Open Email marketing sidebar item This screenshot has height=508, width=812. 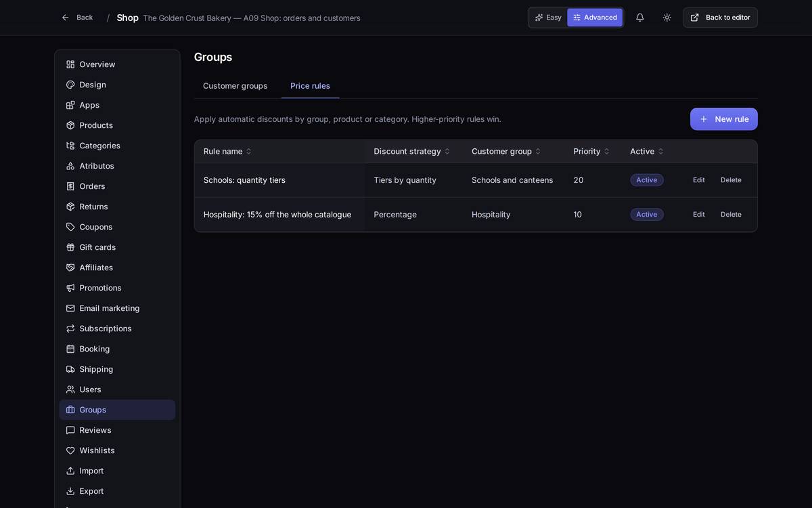coord(117,308)
